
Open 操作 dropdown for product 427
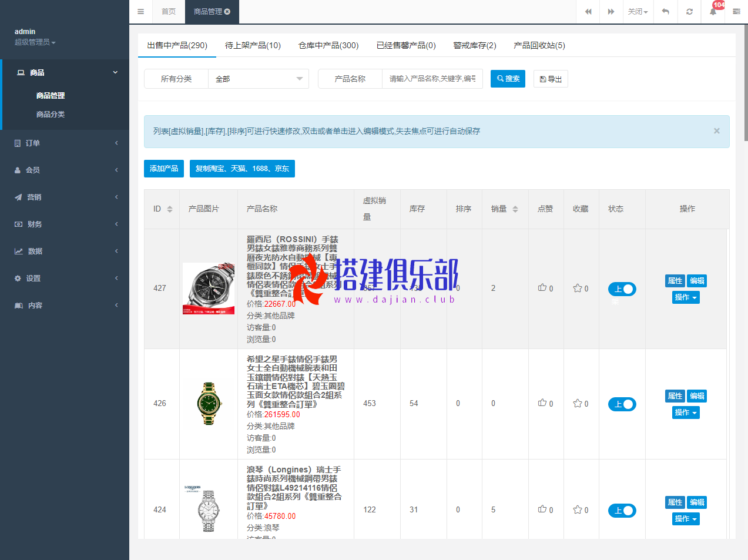pos(686,297)
